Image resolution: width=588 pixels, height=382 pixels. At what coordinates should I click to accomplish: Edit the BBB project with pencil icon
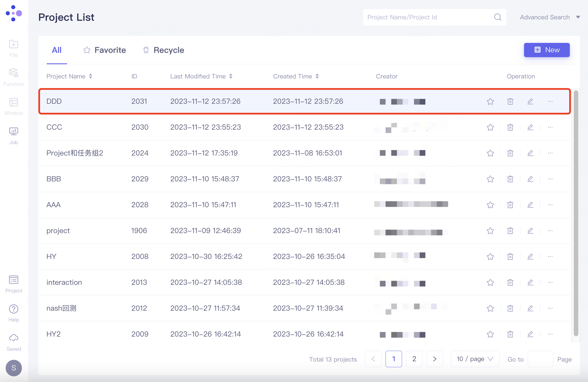(530, 179)
